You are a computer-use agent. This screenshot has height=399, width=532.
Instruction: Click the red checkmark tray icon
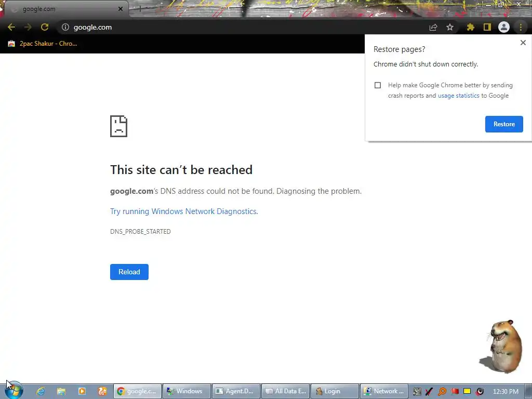tap(429, 392)
